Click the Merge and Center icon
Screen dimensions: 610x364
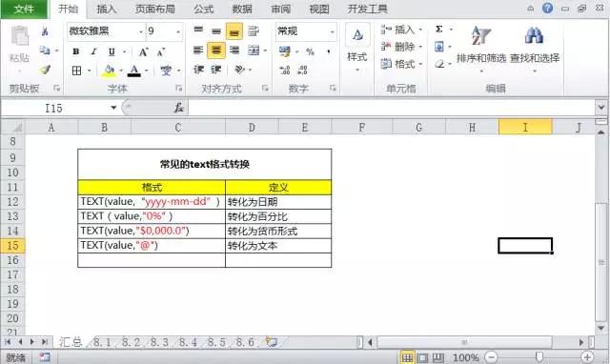tap(254, 51)
